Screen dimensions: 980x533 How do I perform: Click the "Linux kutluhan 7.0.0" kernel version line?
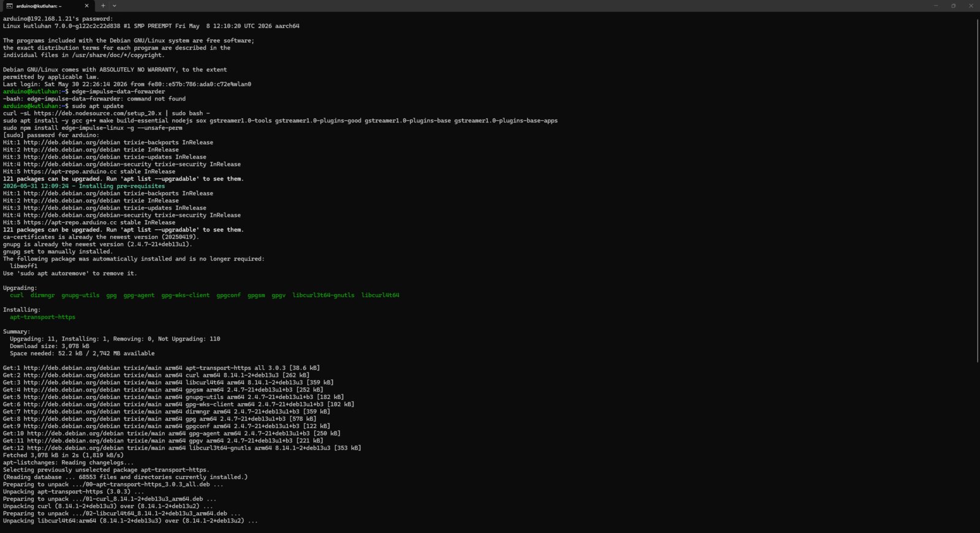pos(151,26)
